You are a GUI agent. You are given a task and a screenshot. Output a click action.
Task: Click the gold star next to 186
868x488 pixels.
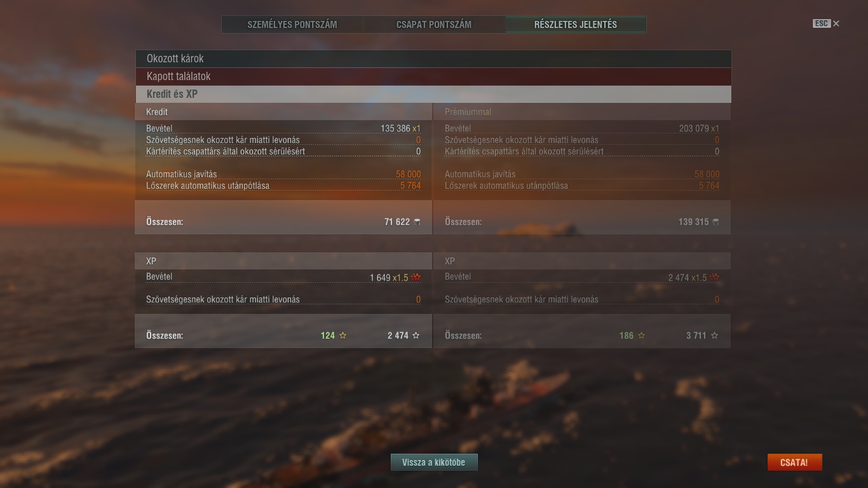tap(641, 335)
